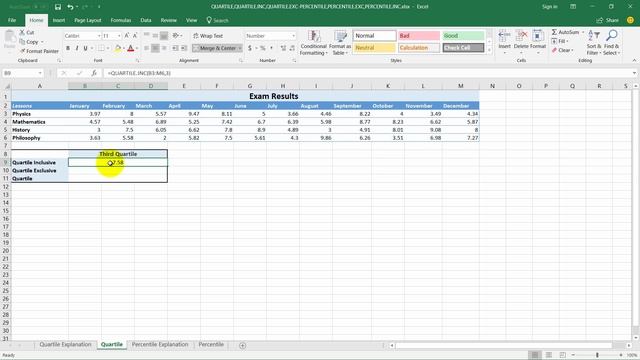Expand the font name dropdown
640x360 pixels.
point(99,36)
